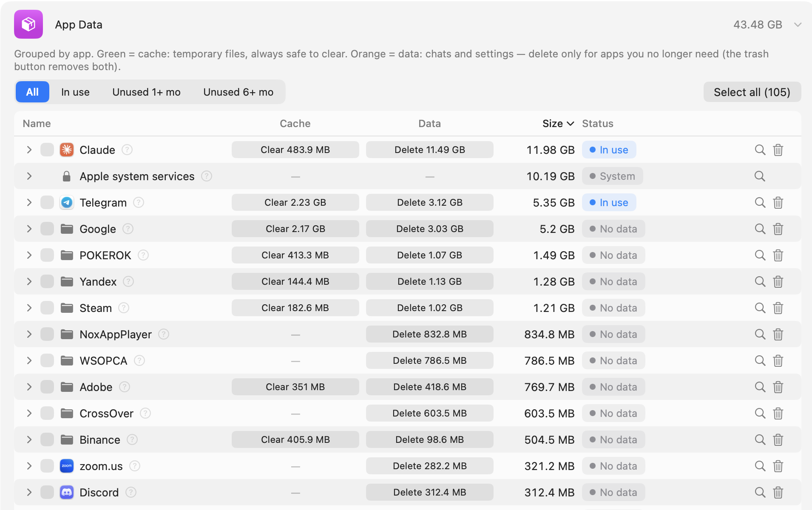This screenshot has width=812, height=510.
Task: Trash zoom.us app data
Action: 778,466
